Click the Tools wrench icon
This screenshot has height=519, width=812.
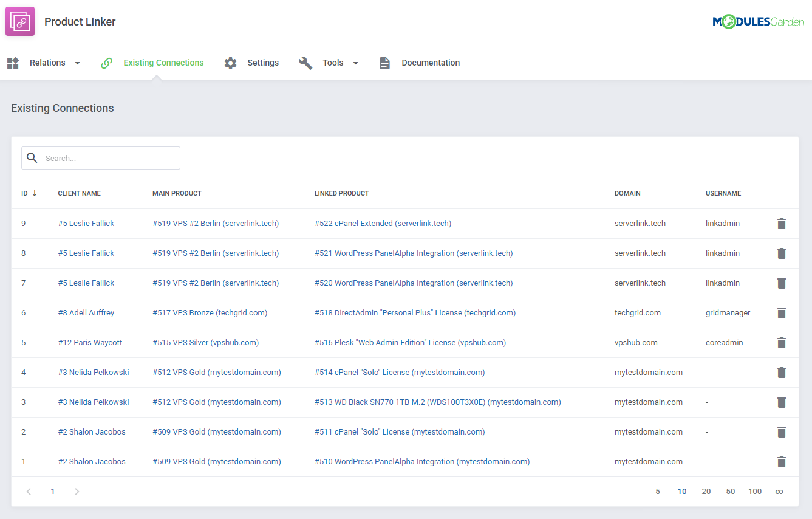305,63
